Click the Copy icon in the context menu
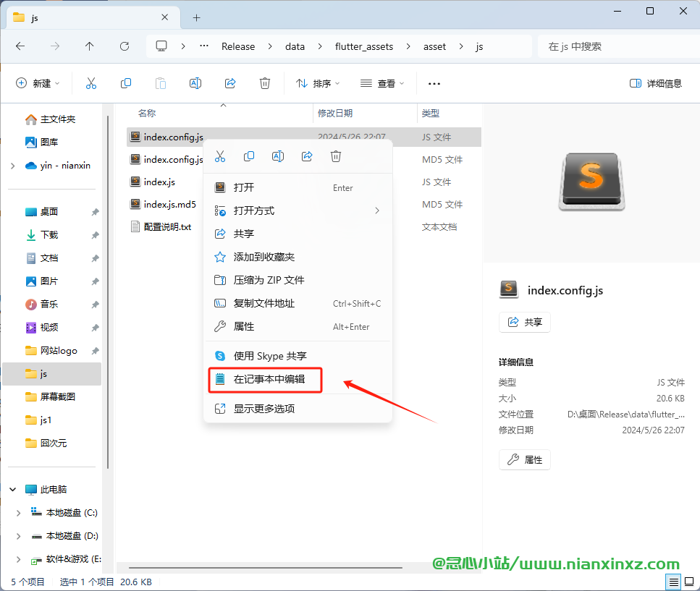Image resolution: width=700 pixels, height=591 pixels. (x=249, y=156)
